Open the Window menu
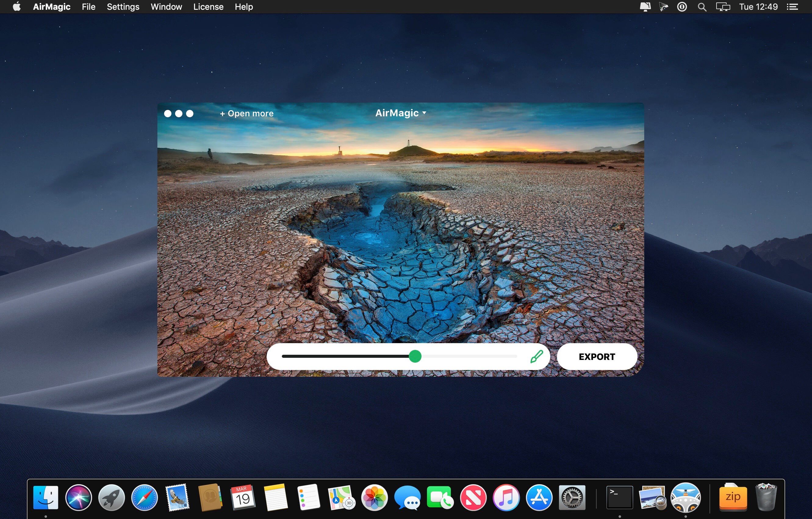The image size is (812, 519). [166, 7]
